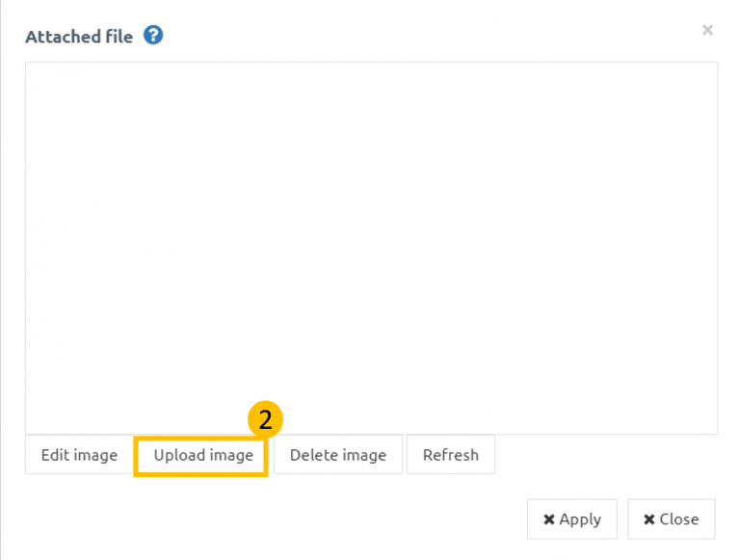Image resolution: width=740 pixels, height=560 pixels.
Task: Click the Attached file heading text
Action: point(79,38)
